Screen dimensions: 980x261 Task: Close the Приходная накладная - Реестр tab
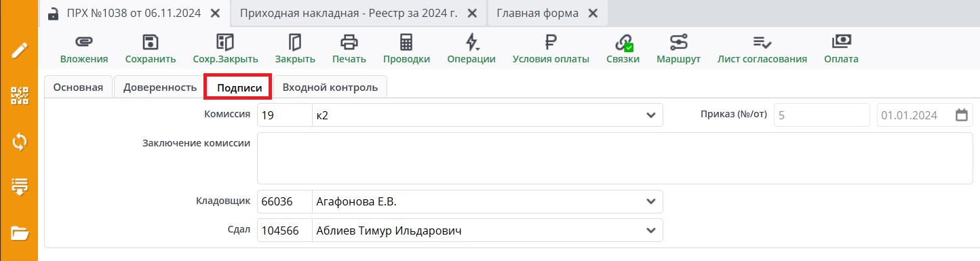coord(471,14)
